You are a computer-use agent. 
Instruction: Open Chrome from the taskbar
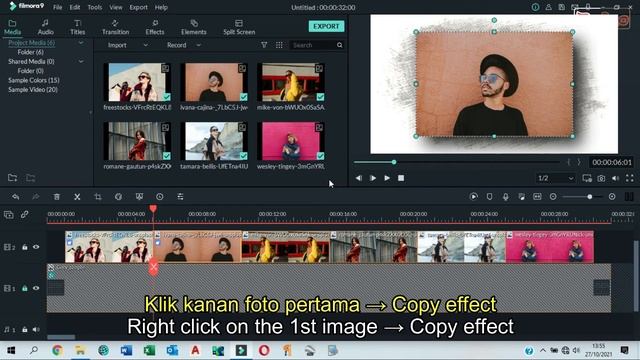point(57,350)
